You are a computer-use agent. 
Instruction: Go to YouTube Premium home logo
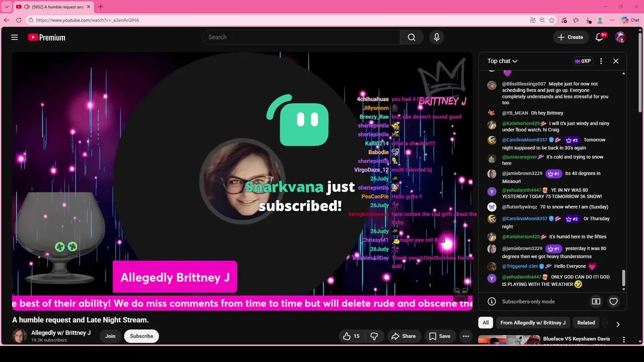(x=46, y=37)
